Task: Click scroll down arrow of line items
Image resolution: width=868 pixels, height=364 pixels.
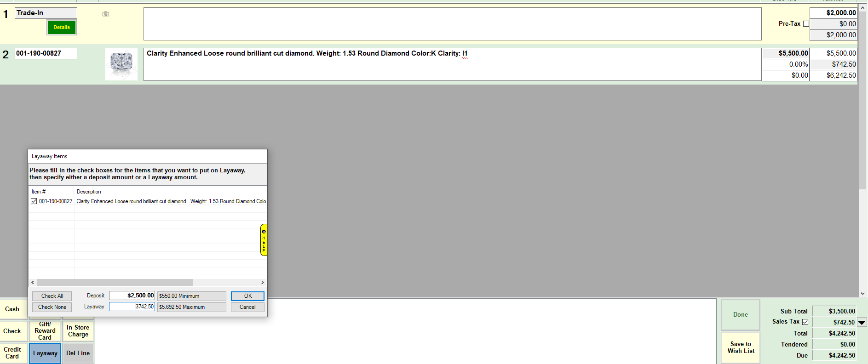Action: pos(862,293)
